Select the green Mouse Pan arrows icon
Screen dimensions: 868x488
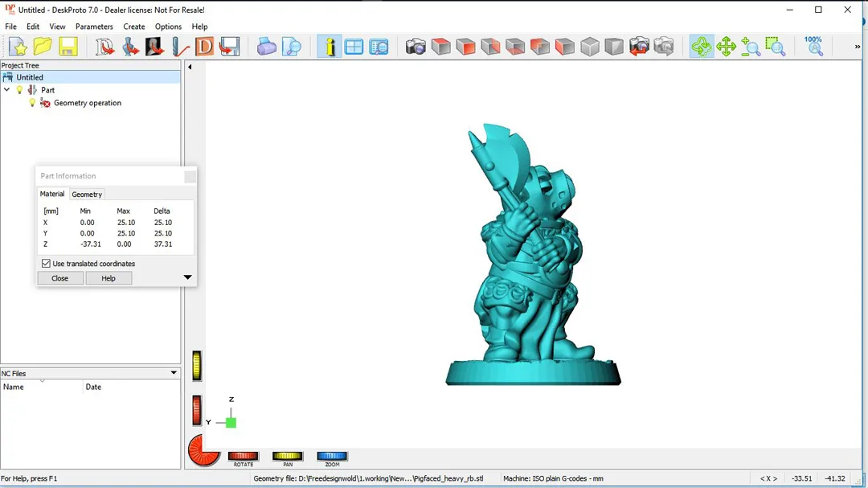click(x=726, y=47)
